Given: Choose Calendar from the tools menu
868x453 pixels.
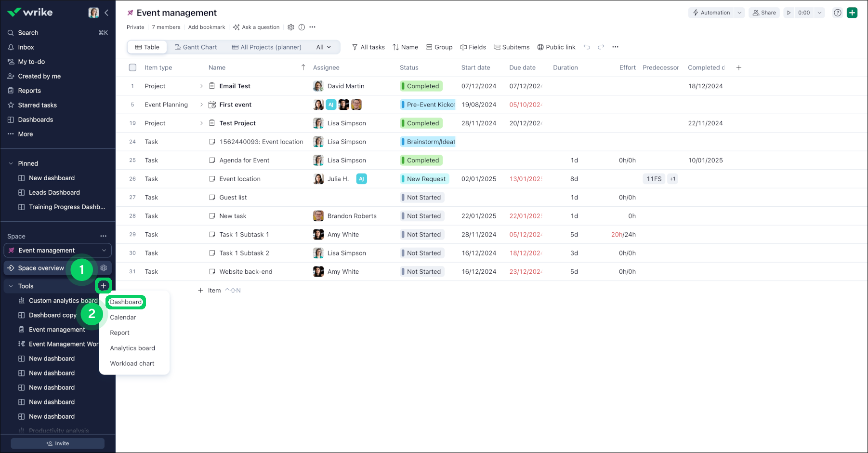Looking at the screenshot, I should 123,317.
